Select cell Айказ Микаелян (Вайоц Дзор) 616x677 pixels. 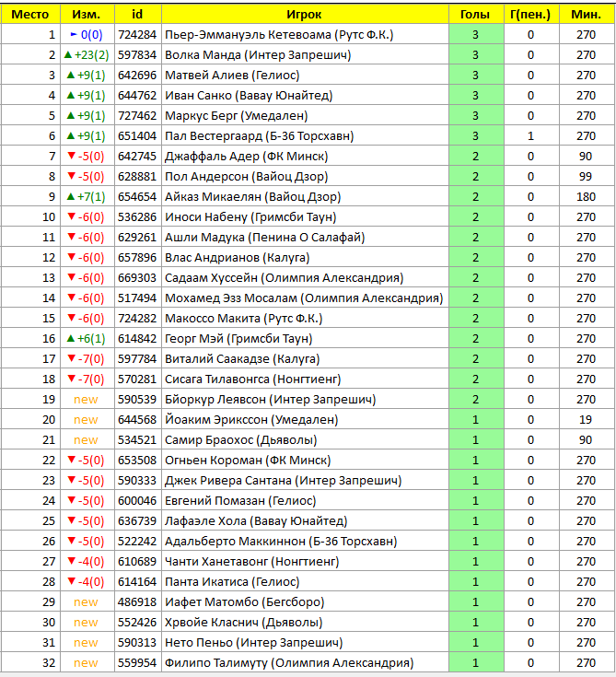coord(305,197)
